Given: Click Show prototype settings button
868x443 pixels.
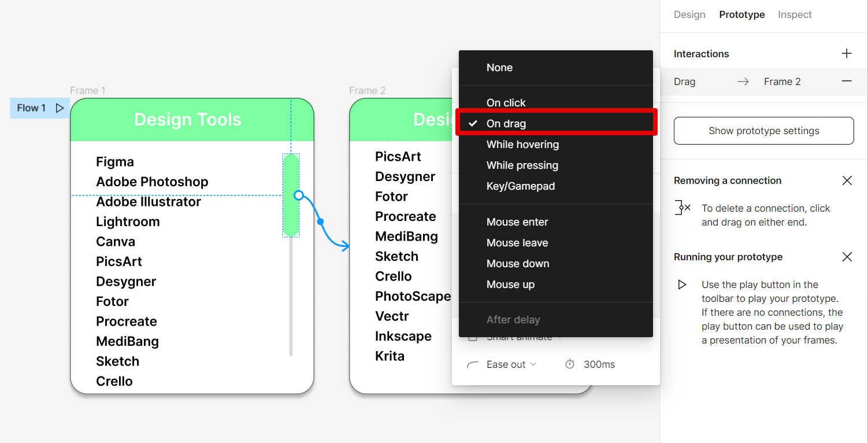Looking at the screenshot, I should coord(763,131).
